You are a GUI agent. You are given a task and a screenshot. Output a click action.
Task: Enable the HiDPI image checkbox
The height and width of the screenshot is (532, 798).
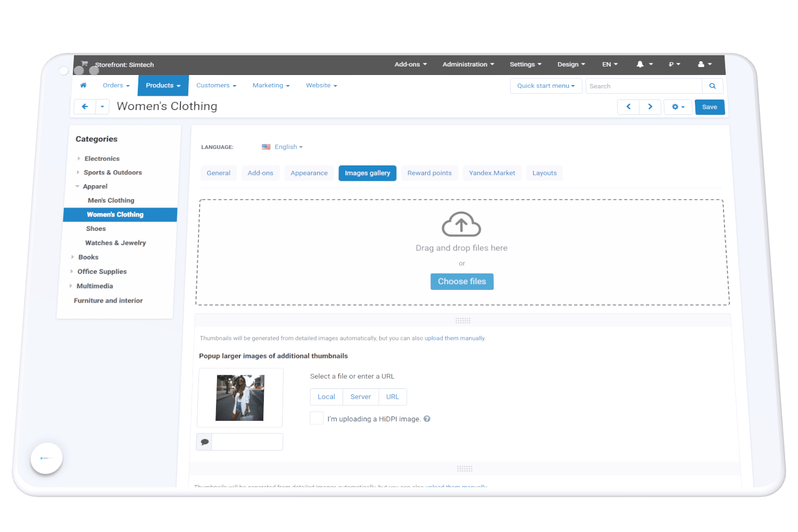tap(317, 418)
